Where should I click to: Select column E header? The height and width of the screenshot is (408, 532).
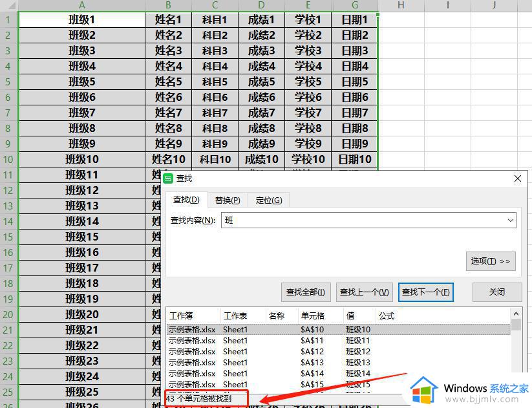(x=308, y=5)
